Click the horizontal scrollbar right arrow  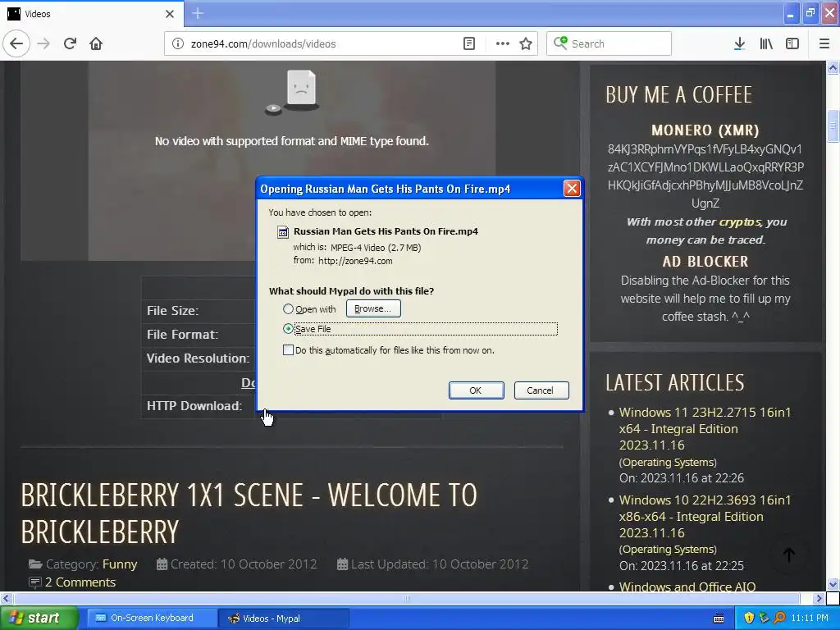(819, 598)
